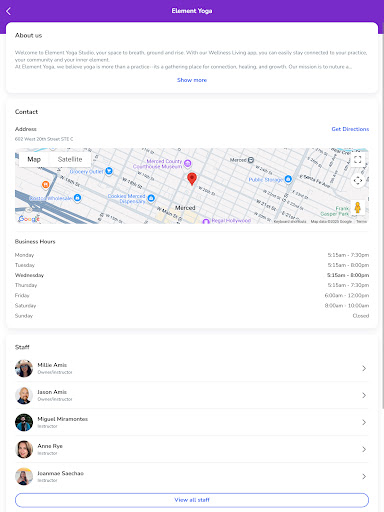This screenshot has height=512, width=384.
Task: Click the Merced city label on map
Action: pyautogui.click(x=185, y=208)
